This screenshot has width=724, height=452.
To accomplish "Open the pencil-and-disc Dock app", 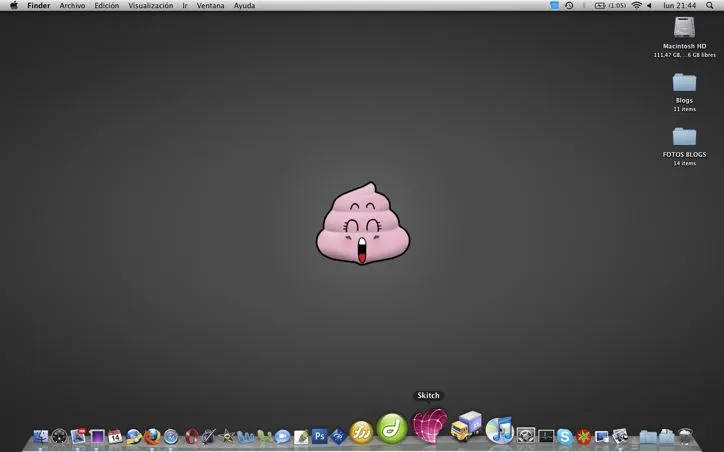I will click(208, 436).
